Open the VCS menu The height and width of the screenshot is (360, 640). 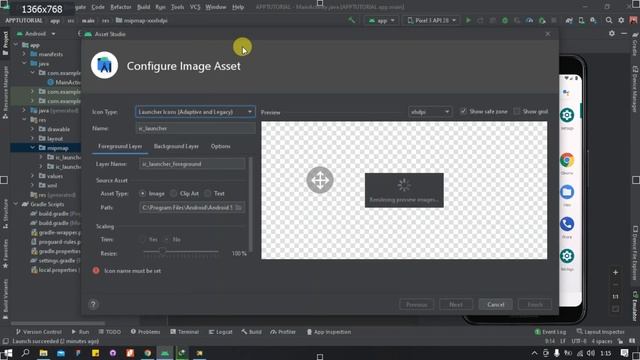[195, 7]
